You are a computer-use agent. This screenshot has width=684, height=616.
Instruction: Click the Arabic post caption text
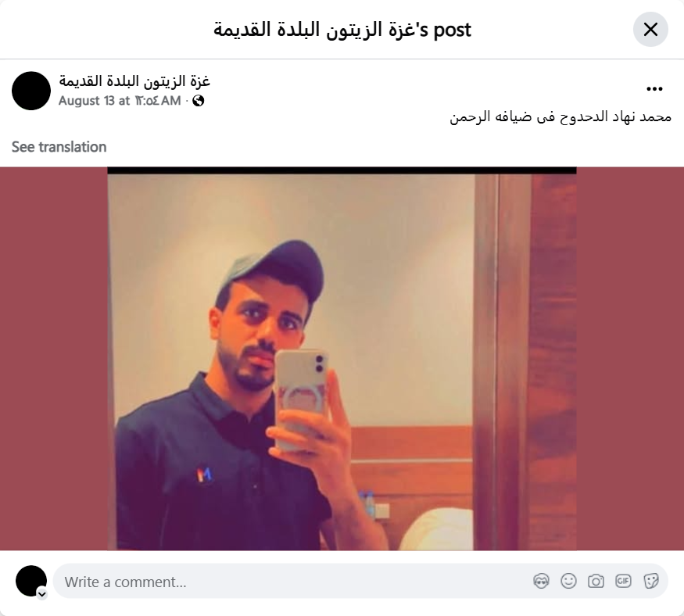point(560,117)
